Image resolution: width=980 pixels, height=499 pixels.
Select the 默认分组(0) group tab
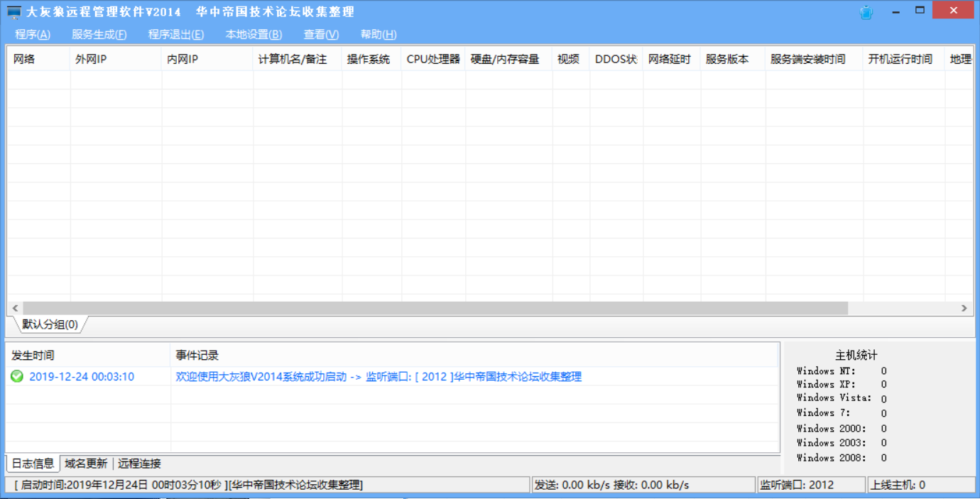(50, 324)
